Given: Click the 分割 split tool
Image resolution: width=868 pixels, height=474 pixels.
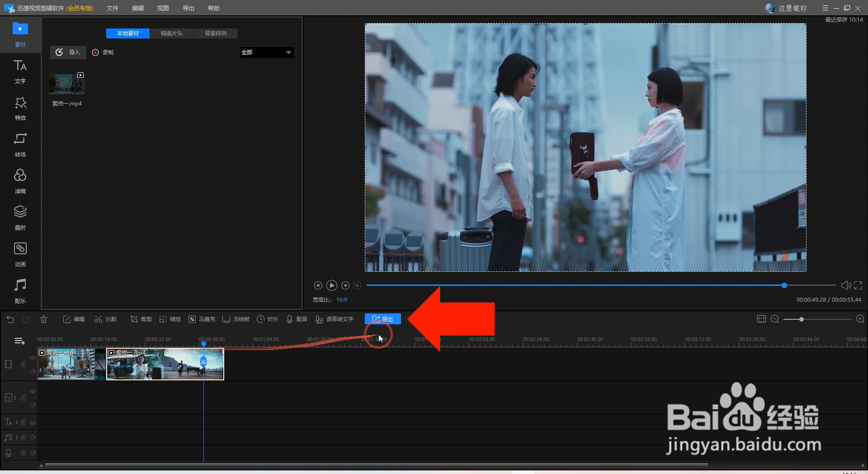Looking at the screenshot, I should [x=105, y=319].
